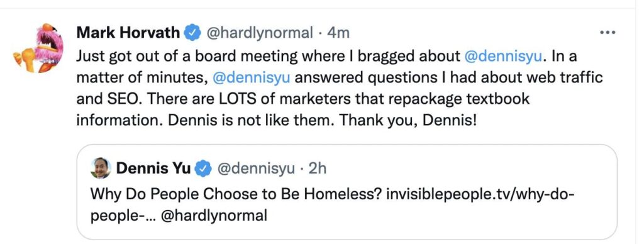644x244 pixels.
Task: Open the three-dot more options menu
Action: point(608,33)
